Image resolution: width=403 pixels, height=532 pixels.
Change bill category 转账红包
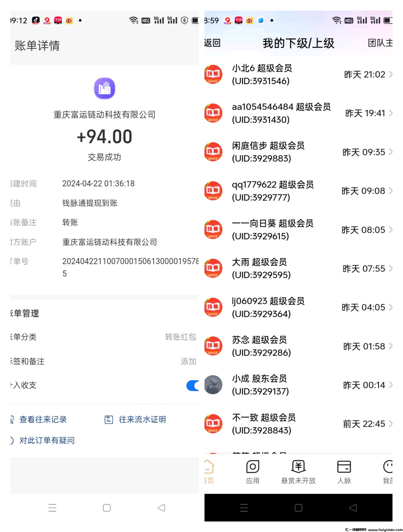click(180, 337)
